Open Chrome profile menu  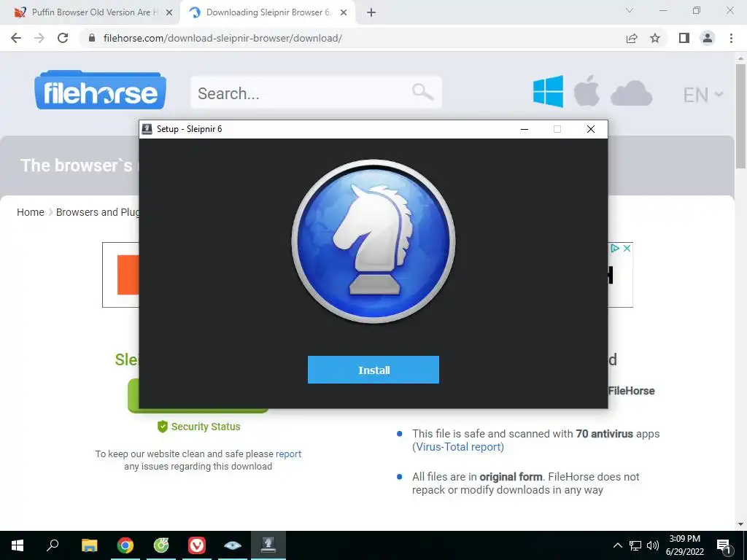(x=708, y=38)
